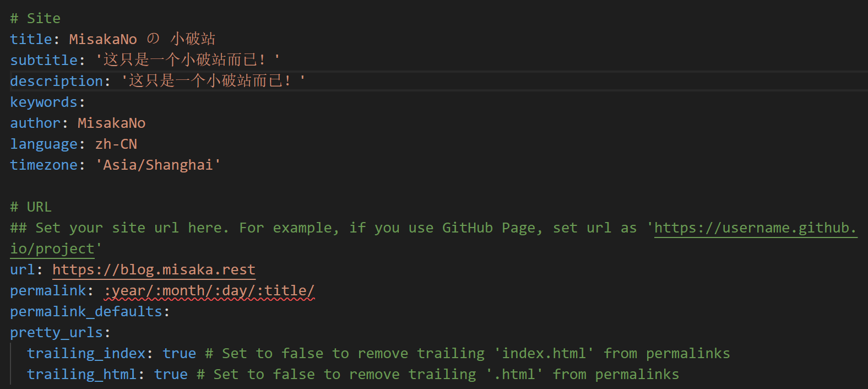868x389 pixels.
Task: Click the comment about removing 'index.html'
Action: tap(468, 353)
